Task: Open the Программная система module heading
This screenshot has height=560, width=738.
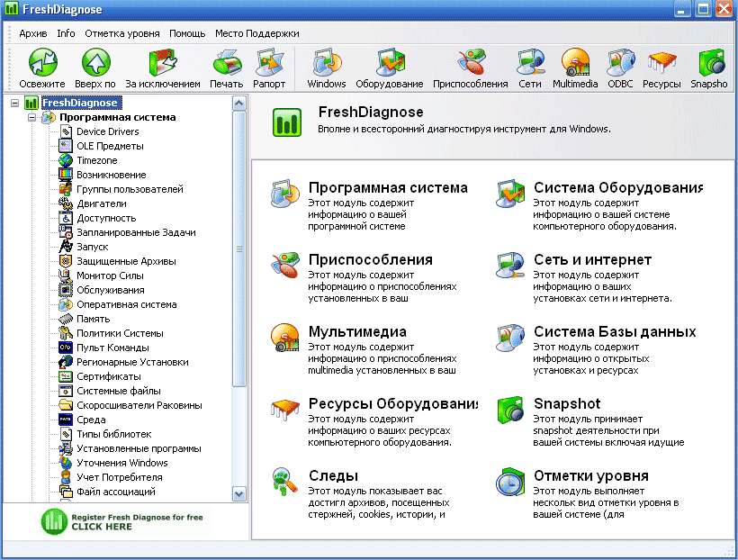Action: click(388, 187)
